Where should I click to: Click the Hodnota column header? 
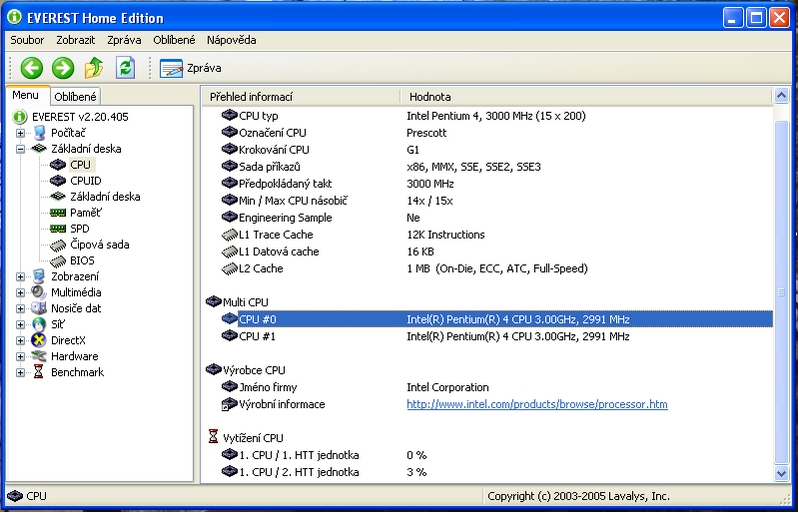pyautogui.click(x=430, y=97)
